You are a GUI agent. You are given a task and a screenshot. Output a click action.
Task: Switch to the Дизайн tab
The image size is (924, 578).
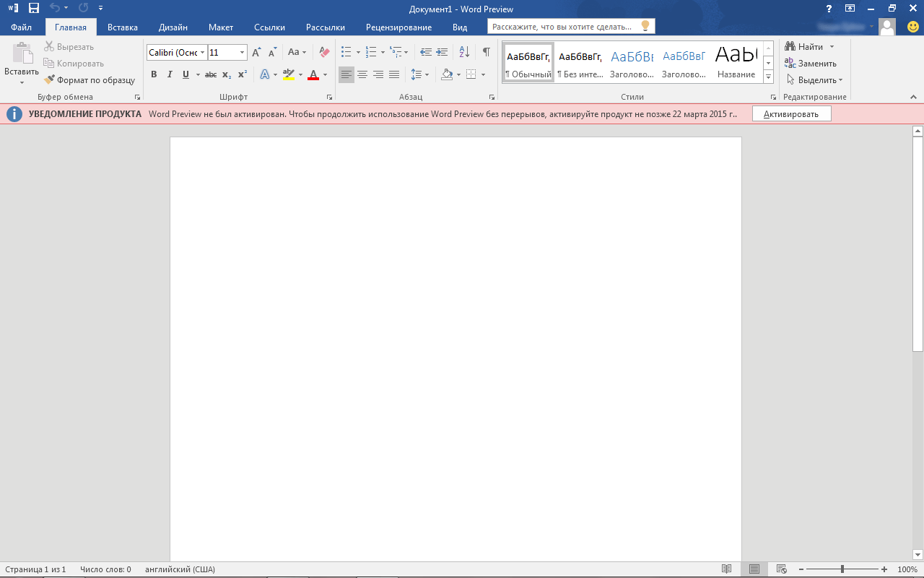click(173, 27)
